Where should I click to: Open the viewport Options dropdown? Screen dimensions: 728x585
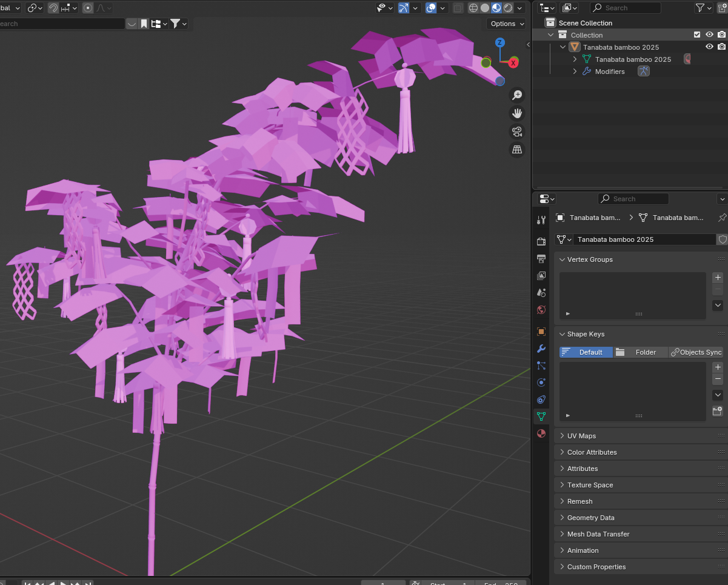tap(507, 24)
